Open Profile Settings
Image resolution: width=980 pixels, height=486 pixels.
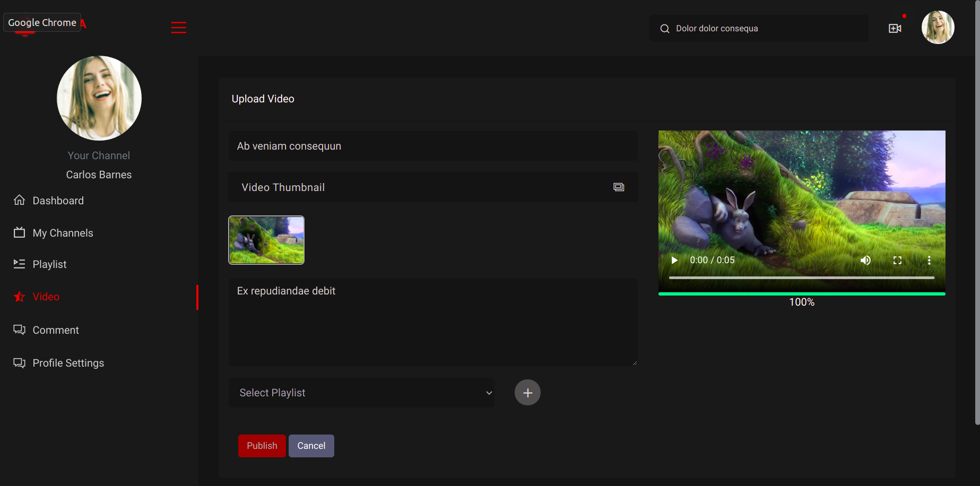[68, 363]
